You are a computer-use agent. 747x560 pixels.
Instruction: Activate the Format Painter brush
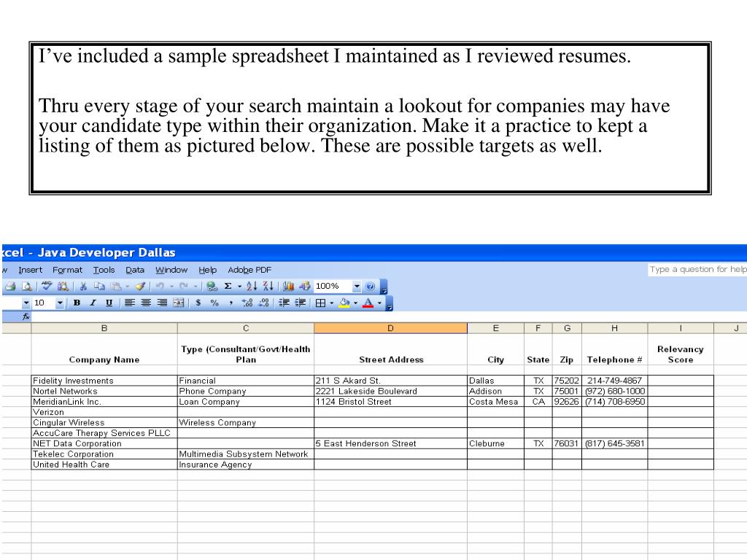140,286
